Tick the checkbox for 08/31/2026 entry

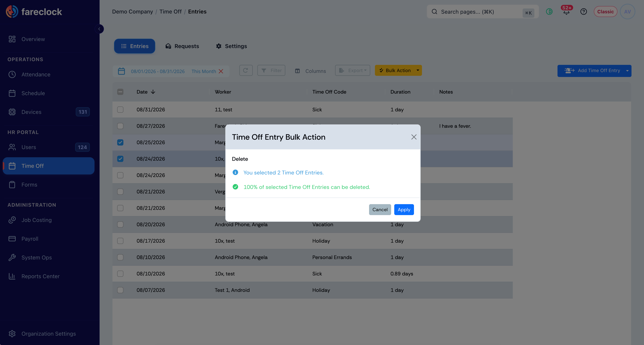tap(120, 110)
